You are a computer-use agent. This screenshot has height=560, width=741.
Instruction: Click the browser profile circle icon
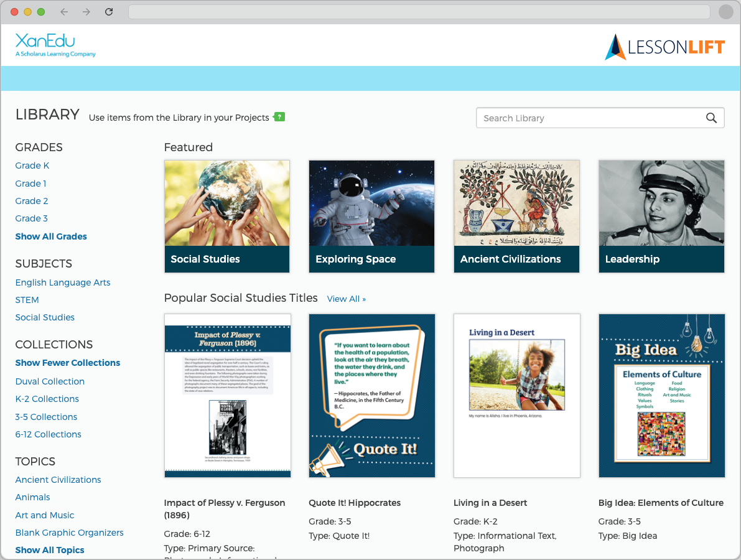(725, 12)
